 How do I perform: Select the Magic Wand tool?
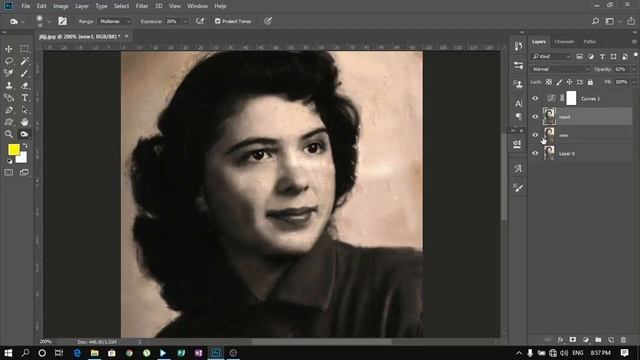[24, 61]
